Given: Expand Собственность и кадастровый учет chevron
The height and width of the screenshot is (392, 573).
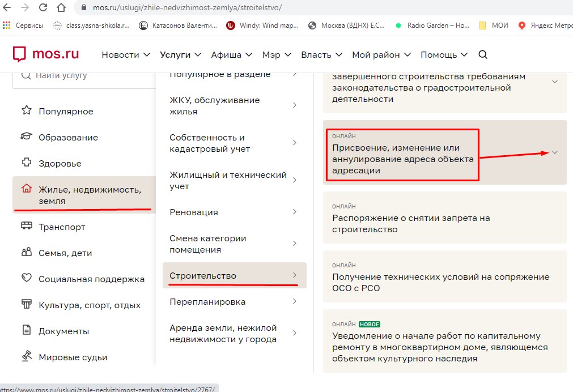Looking at the screenshot, I should 295,143.
